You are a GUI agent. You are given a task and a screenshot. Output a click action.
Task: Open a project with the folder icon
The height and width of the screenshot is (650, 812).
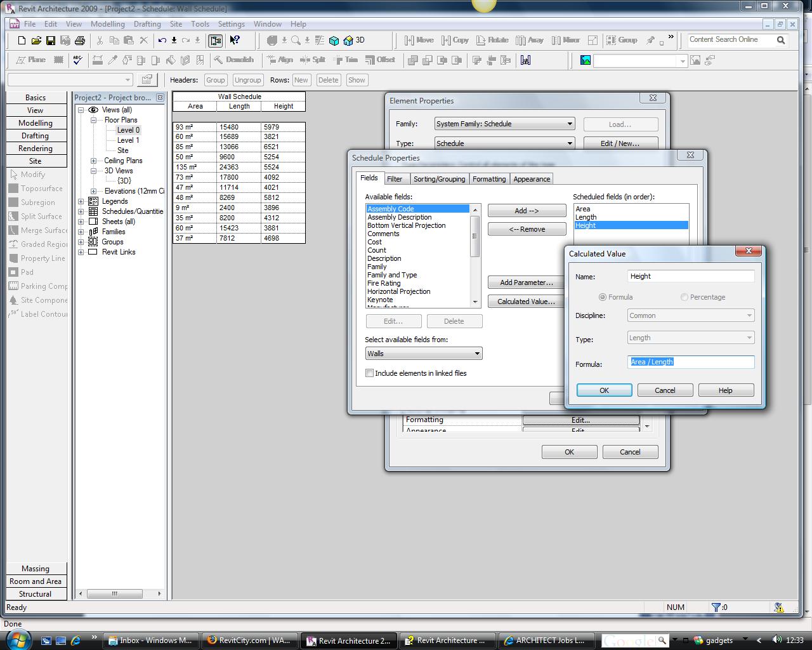click(36, 41)
